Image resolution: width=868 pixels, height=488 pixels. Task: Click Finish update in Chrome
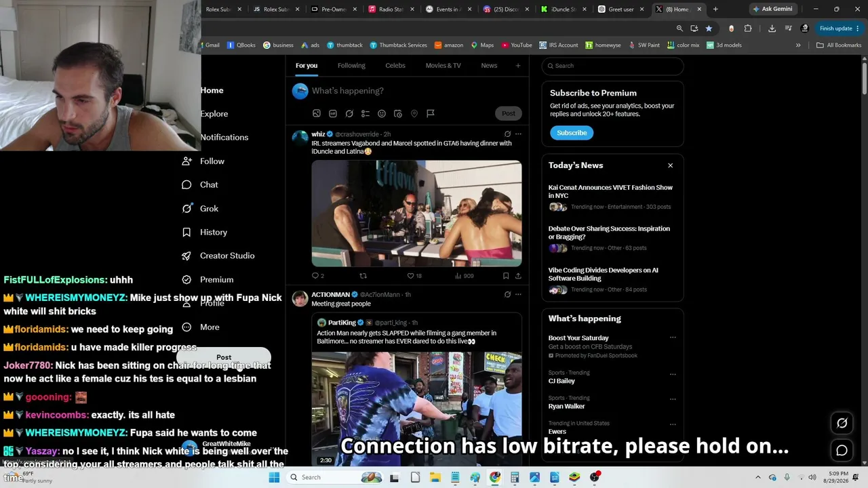tap(840, 28)
